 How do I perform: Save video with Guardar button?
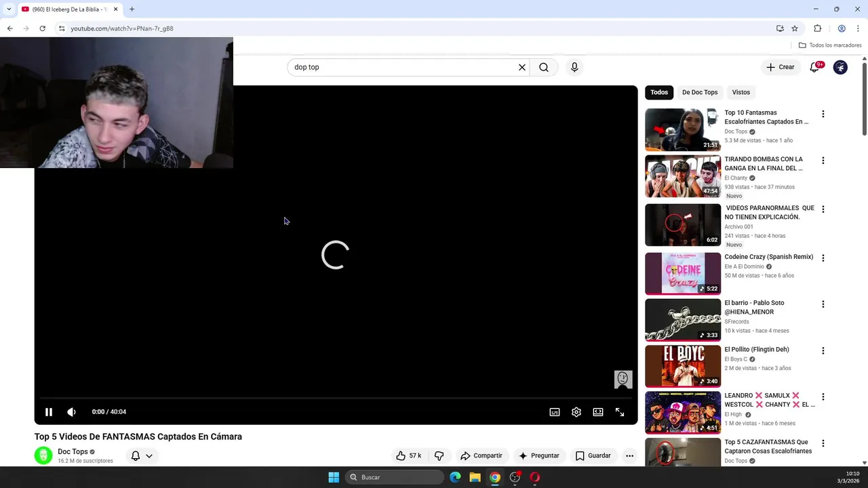coord(593,455)
